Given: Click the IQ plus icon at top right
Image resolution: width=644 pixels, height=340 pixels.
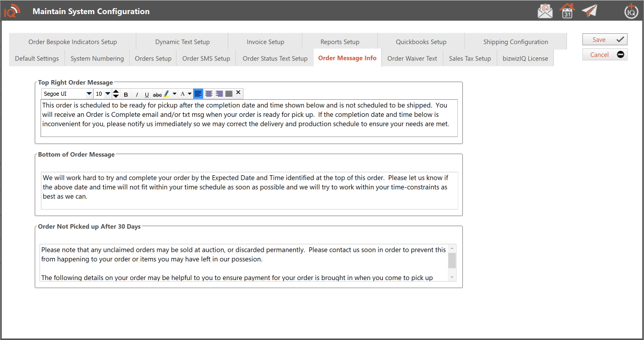Looking at the screenshot, I should pos(631,11).
